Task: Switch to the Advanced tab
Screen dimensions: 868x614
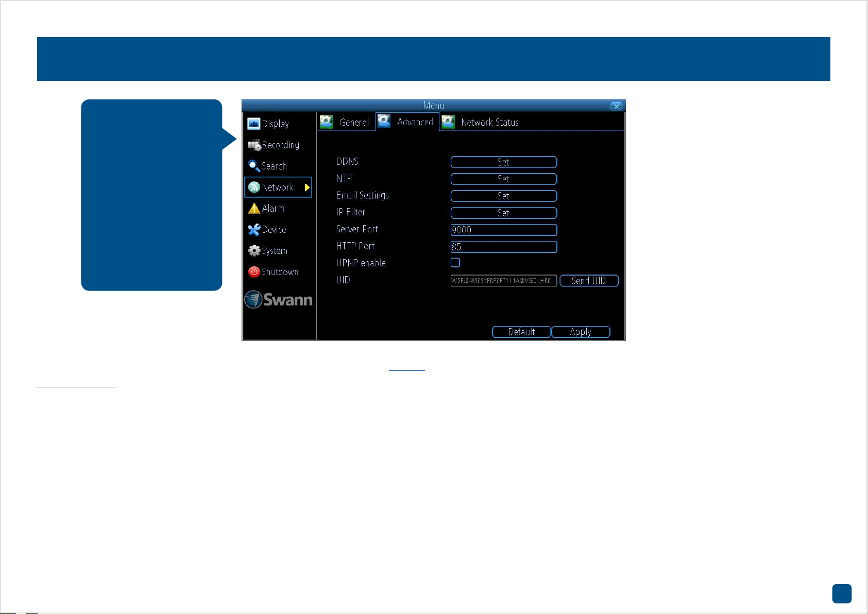Action: tap(407, 122)
